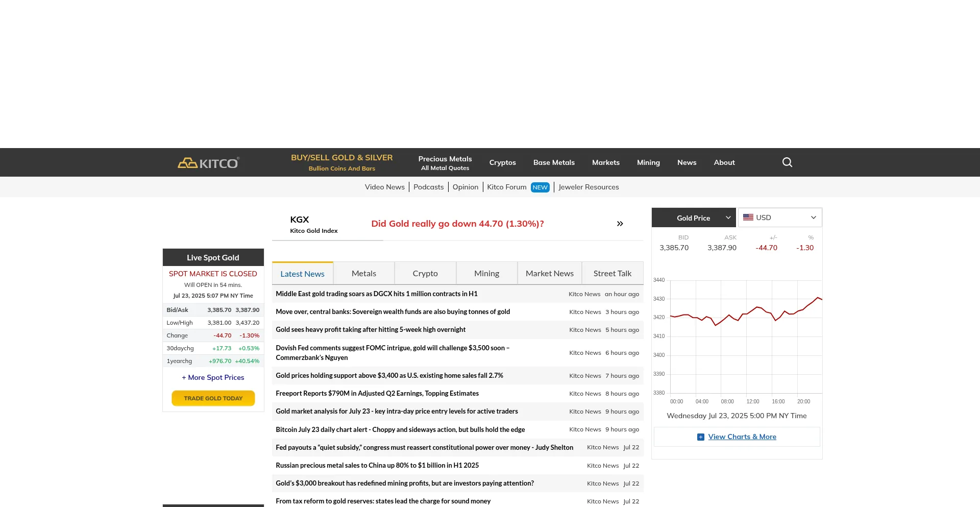Click the bid value 3,385.70 in chart panel
This screenshot has height=507, width=980.
pos(674,248)
